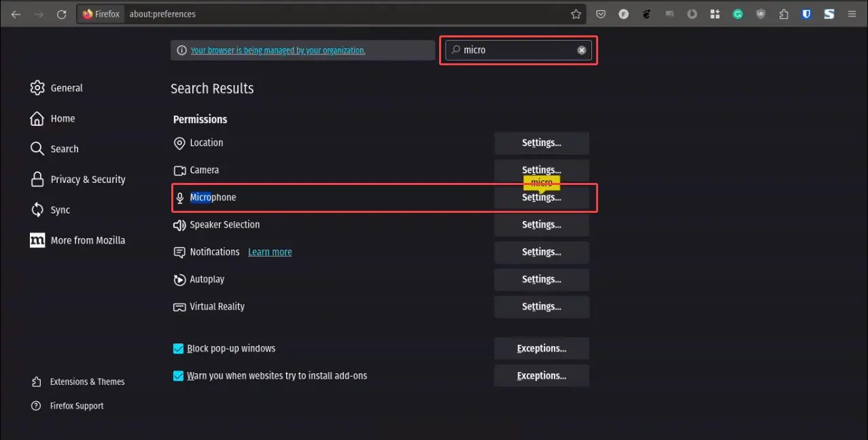Clear the search field with the X icon

point(582,50)
